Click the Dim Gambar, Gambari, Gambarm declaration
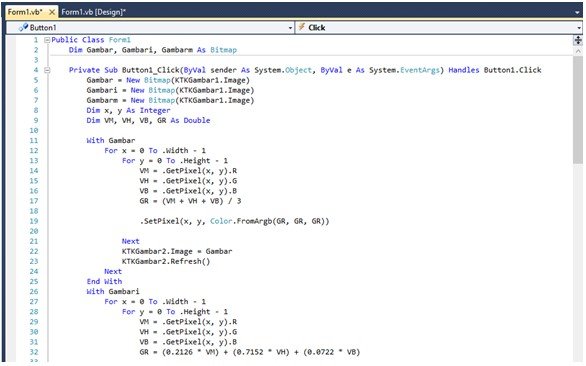Screen dimensions: 586x366 pyautogui.click(x=153, y=50)
